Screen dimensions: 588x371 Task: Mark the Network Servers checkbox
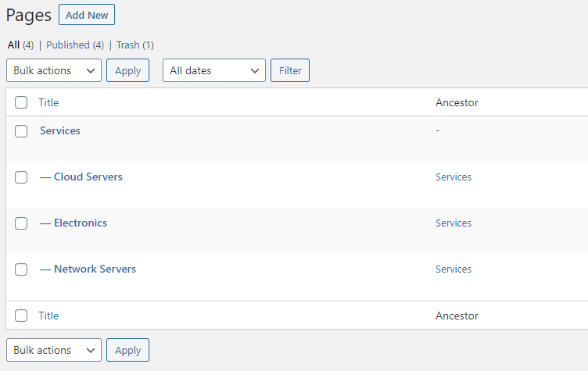(21, 269)
